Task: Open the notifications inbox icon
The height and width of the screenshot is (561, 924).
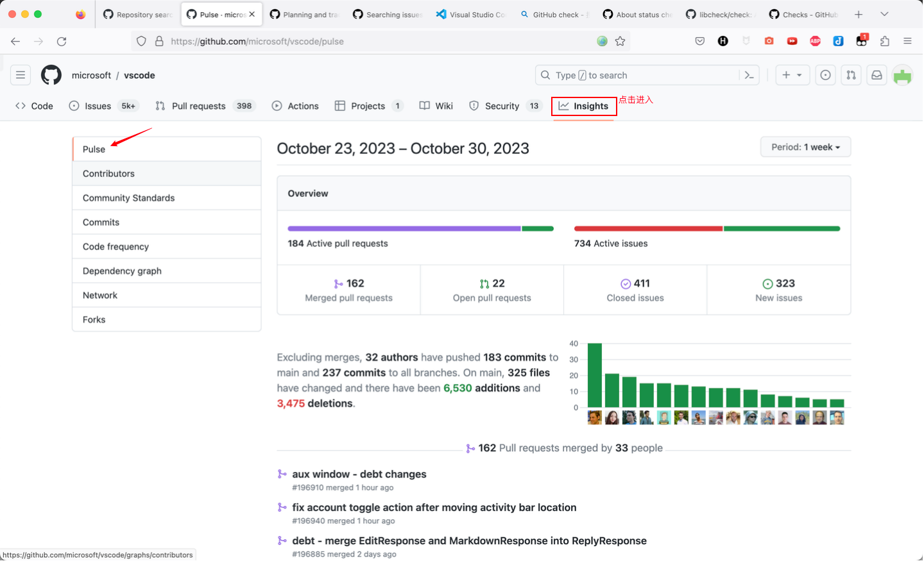Action: (877, 75)
